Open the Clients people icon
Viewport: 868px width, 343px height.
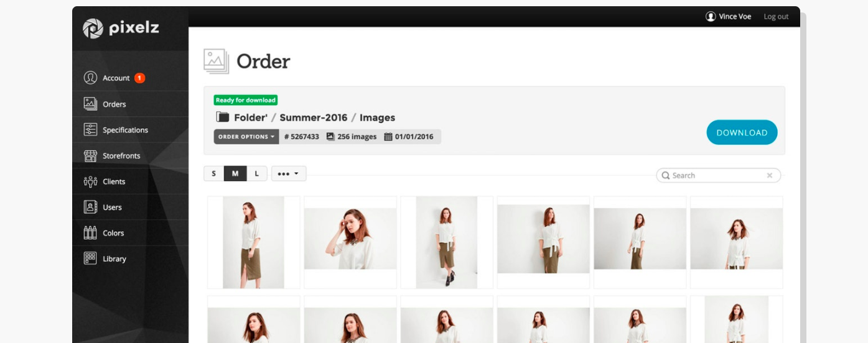90,181
